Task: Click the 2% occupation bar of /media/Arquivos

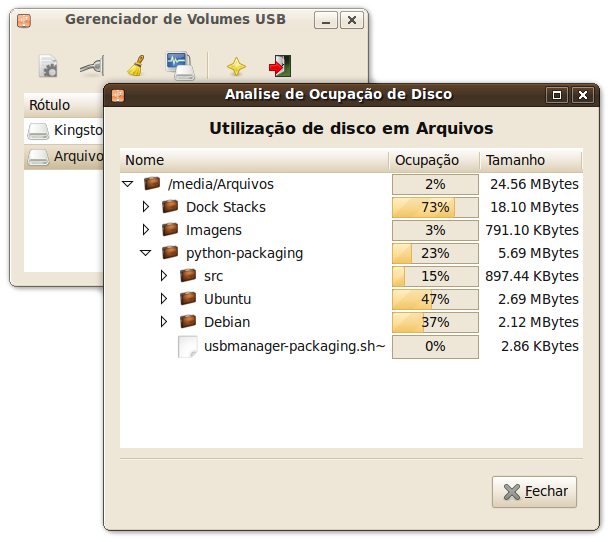Action: click(x=435, y=184)
